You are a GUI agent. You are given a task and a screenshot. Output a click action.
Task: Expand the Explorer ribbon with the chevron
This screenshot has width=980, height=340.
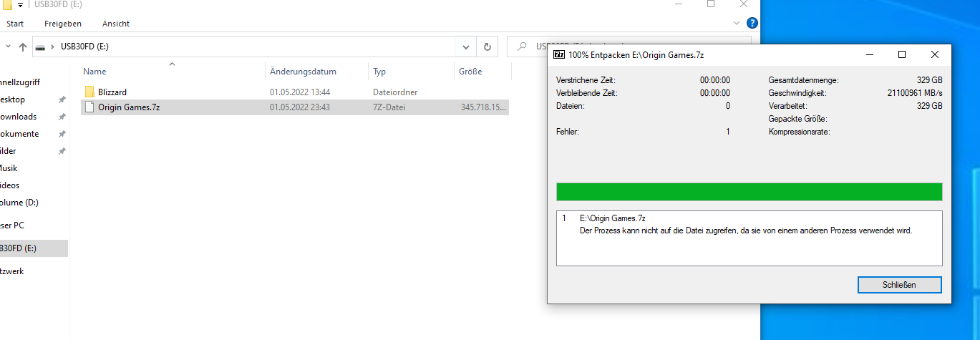coord(737,23)
